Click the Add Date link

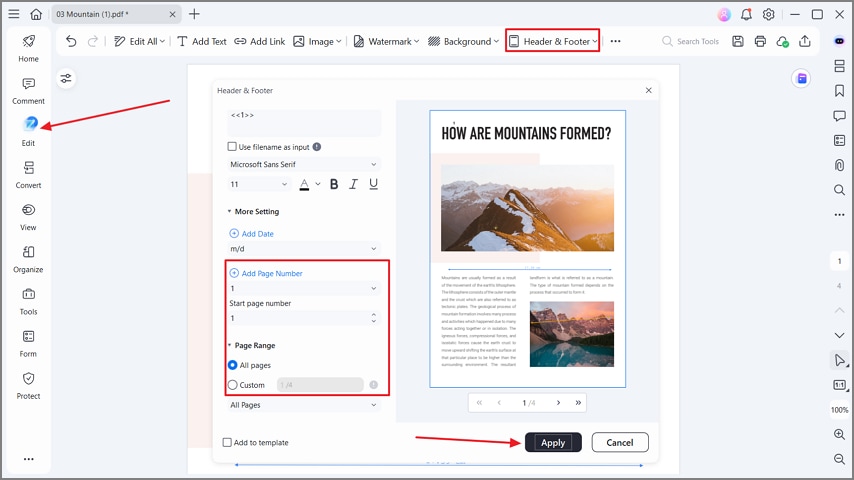(252, 234)
